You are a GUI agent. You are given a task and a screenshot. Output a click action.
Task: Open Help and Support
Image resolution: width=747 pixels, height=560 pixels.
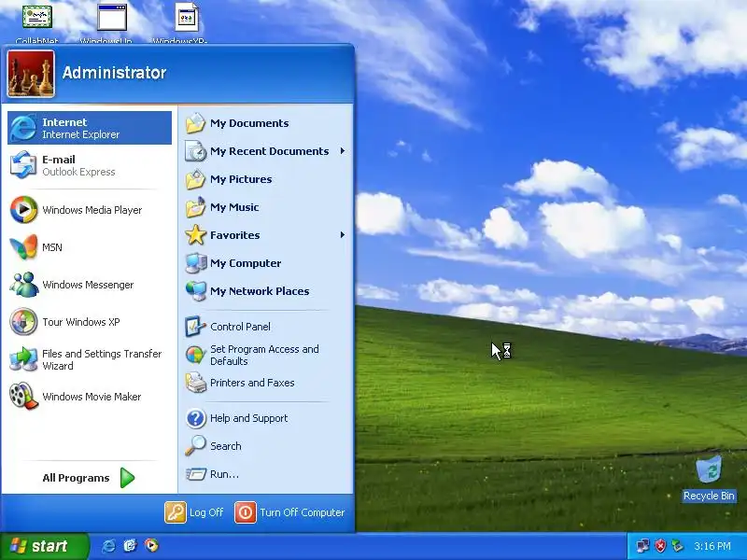click(x=265, y=418)
